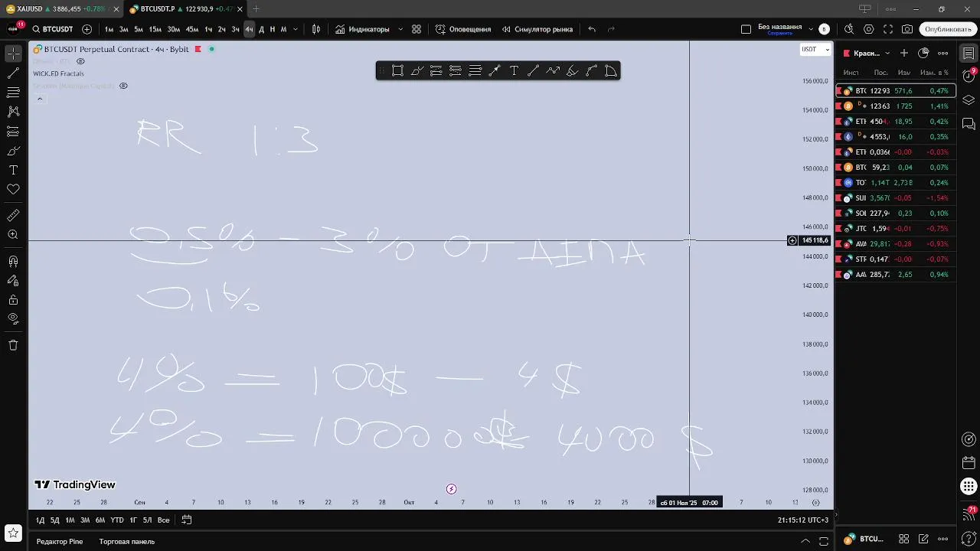980x551 pixels.
Task: Open chart settings gear icon
Action: pyautogui.click(x=869, y=29)
